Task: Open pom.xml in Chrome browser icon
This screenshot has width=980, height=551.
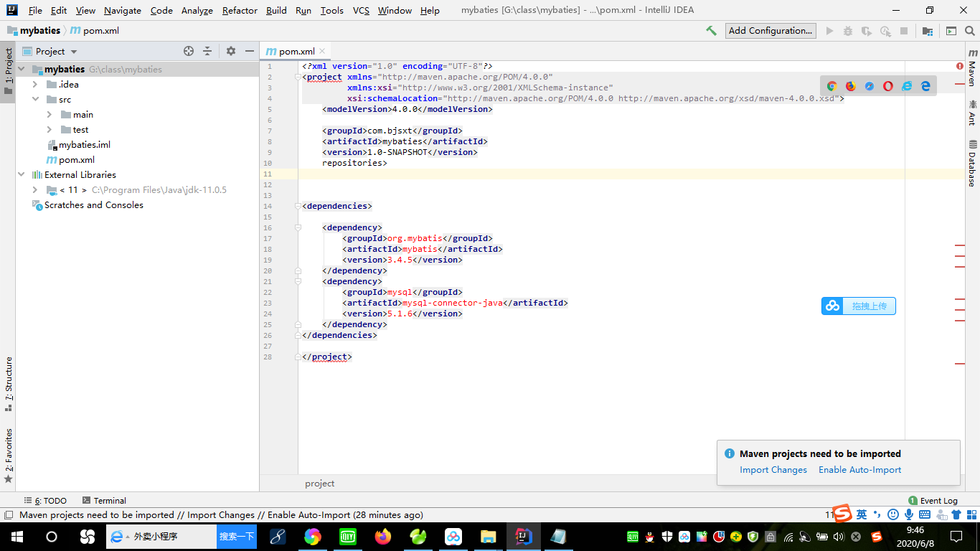Action: (x=832, y=86)
